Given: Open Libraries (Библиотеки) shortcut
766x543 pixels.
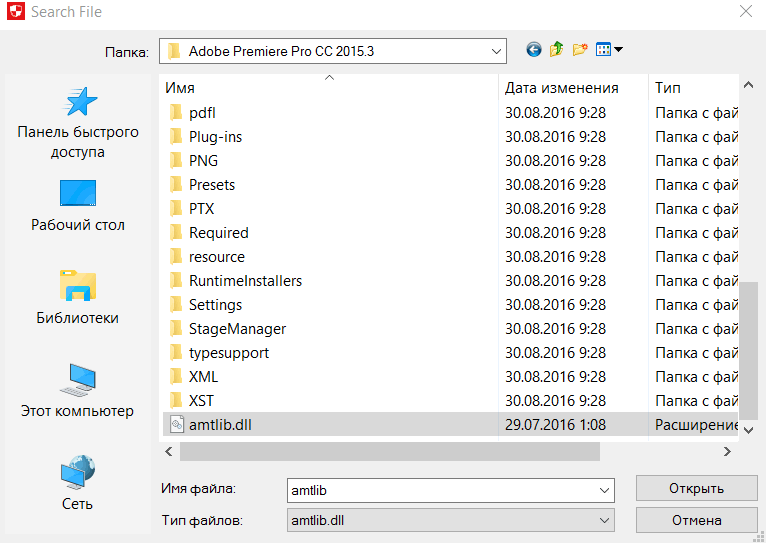Looking at the screenshot, I should coord(78,297).
